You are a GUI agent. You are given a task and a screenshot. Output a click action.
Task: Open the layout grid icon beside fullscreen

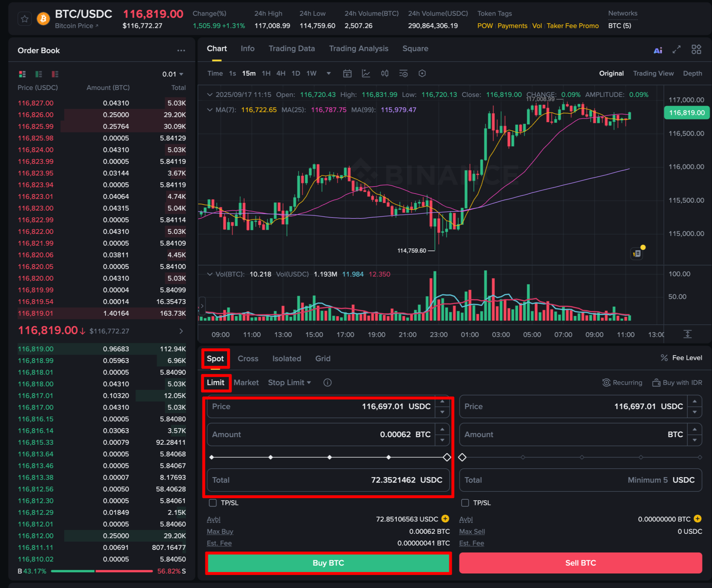coord(696,49)
